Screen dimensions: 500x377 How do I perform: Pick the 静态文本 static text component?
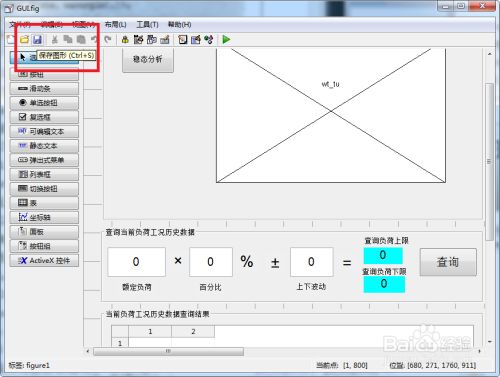(x=44, y=146)
